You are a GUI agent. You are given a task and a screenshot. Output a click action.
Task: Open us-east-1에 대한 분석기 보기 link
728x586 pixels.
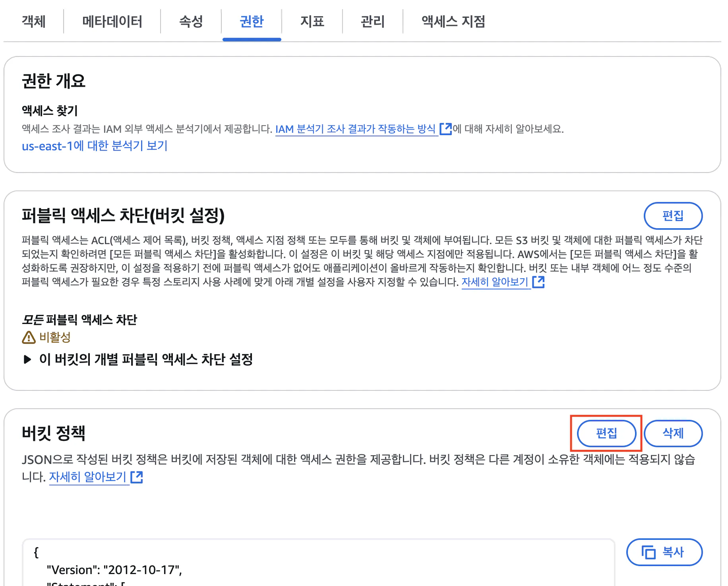point(95,146)
